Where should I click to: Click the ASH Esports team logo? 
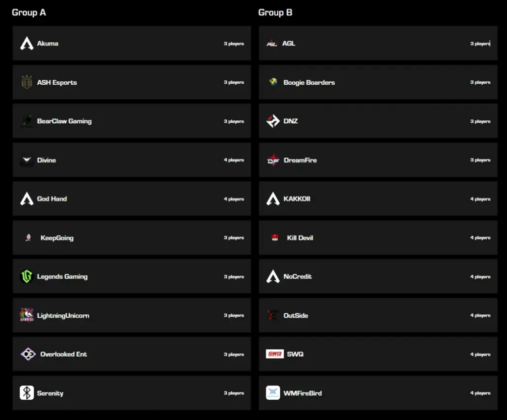point(27,82)
